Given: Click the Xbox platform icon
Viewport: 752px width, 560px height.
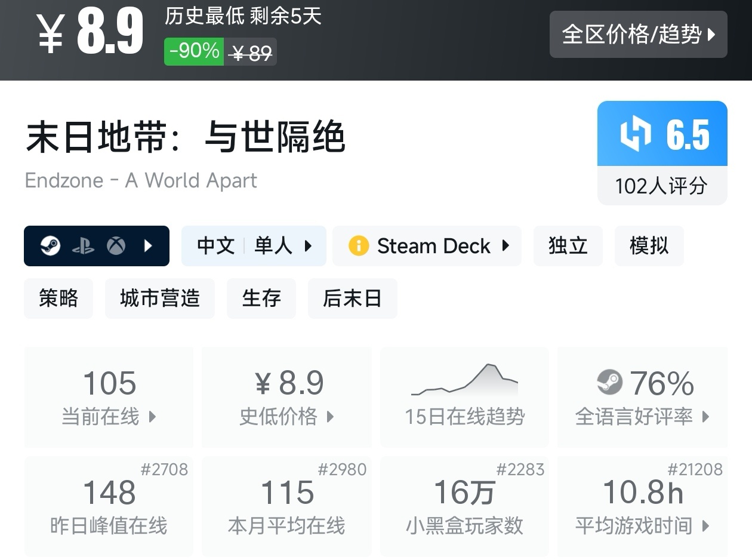Looking at the screenshot, I should click(x=116, y=245).
